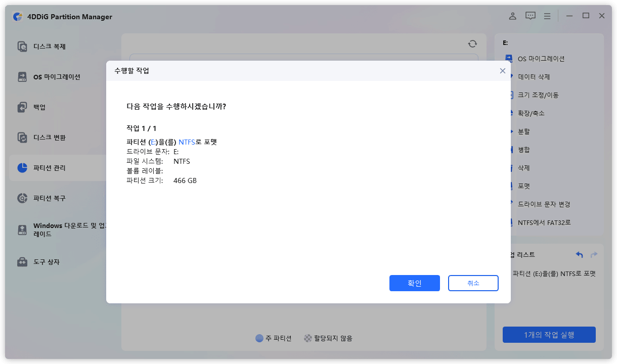Open the feedback chat icon
The image size is (617, 364).
click(x=530, y=16)
